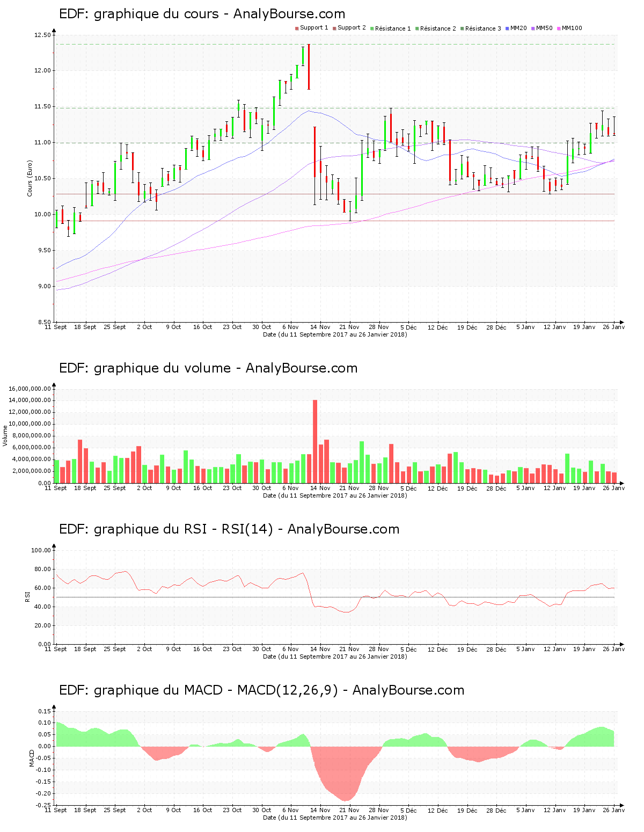Click '20.00' on the RSI axis
This screenshot has width=644, height=832.
(x=42, y=625)
